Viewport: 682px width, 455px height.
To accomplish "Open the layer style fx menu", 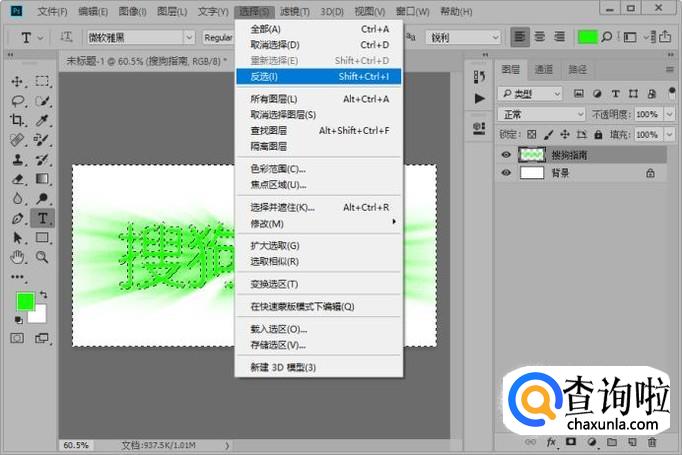I will (x=551, y=442).
